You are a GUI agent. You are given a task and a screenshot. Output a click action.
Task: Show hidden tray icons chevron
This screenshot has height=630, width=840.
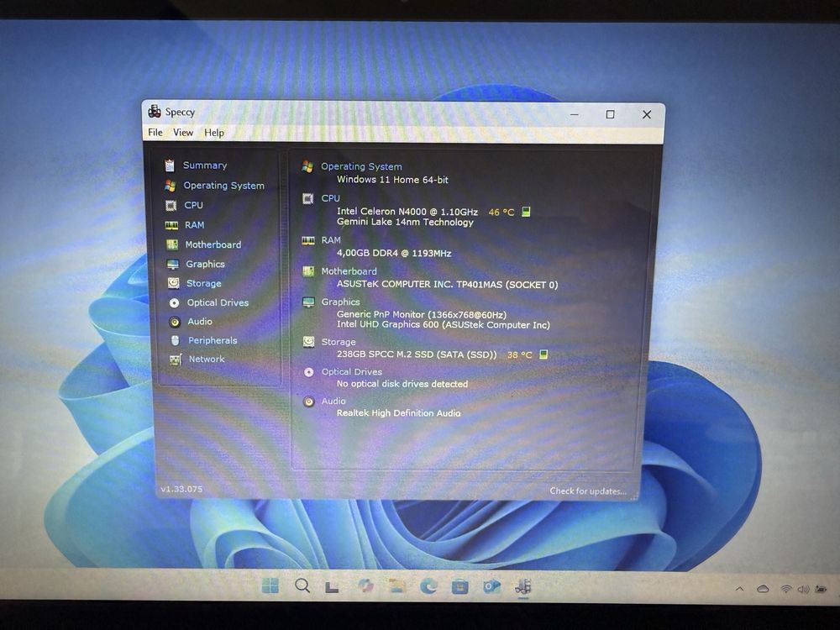(740, 589)
